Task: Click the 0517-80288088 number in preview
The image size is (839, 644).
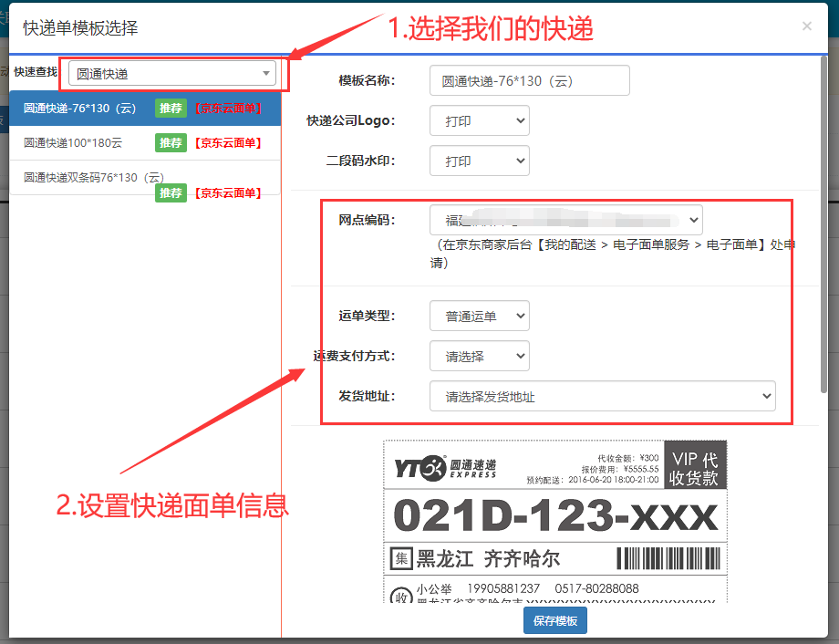Action: tap(596, 588)
